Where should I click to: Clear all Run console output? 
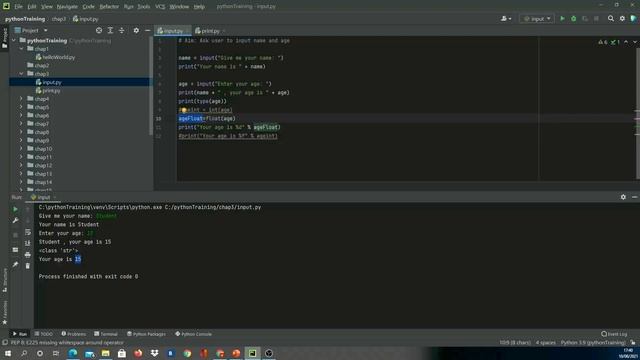click(x=28, y=266)
